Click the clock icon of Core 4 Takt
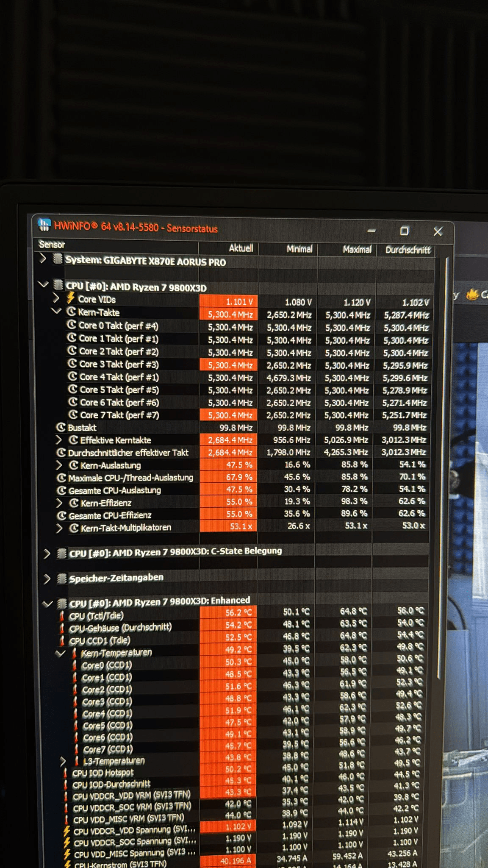The width and height of the screenshot is (488, 868). point(73,376)
